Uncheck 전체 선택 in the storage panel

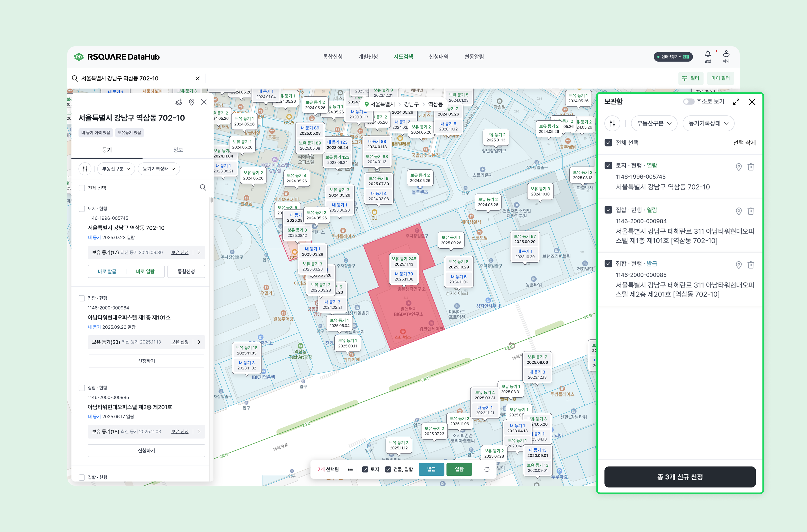coord(608,143)
